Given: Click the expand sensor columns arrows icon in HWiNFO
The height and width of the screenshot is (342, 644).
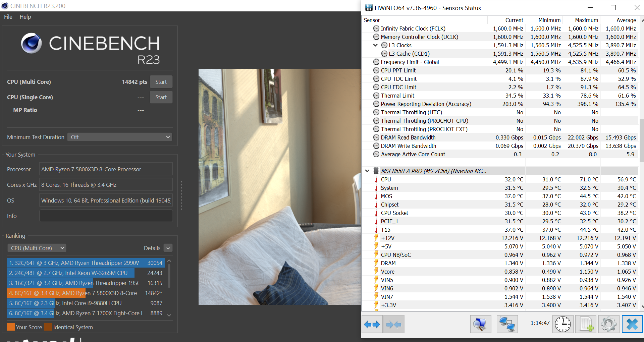Looking at the screenshot, I should coord(372,324).
